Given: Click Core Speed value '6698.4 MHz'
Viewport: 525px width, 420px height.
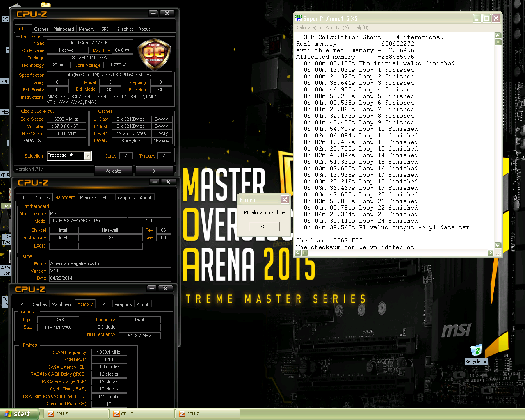Looking at the screenshot, I should [x=66, y=119].
